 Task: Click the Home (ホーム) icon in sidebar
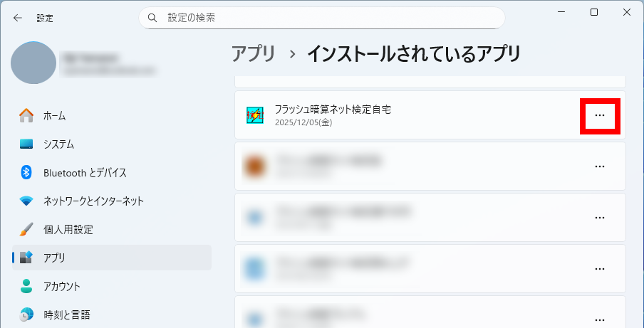(26, 115)
